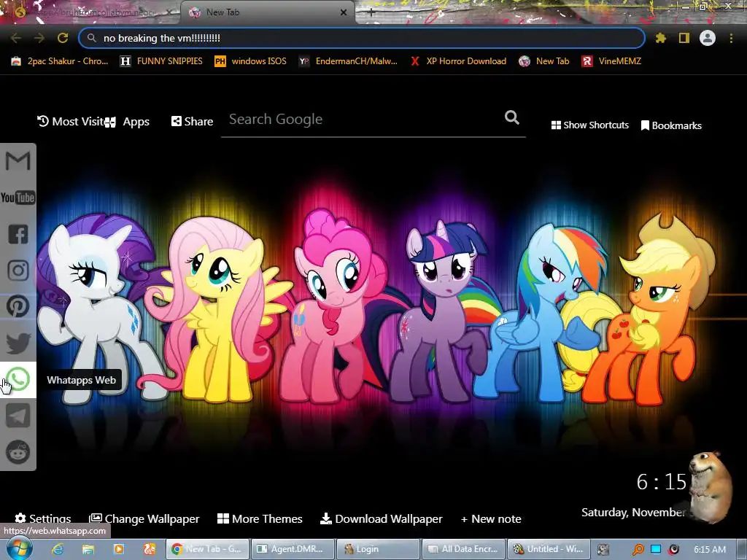
Task: Open the browser side panel icon
Action: click(x=684, y=38)
